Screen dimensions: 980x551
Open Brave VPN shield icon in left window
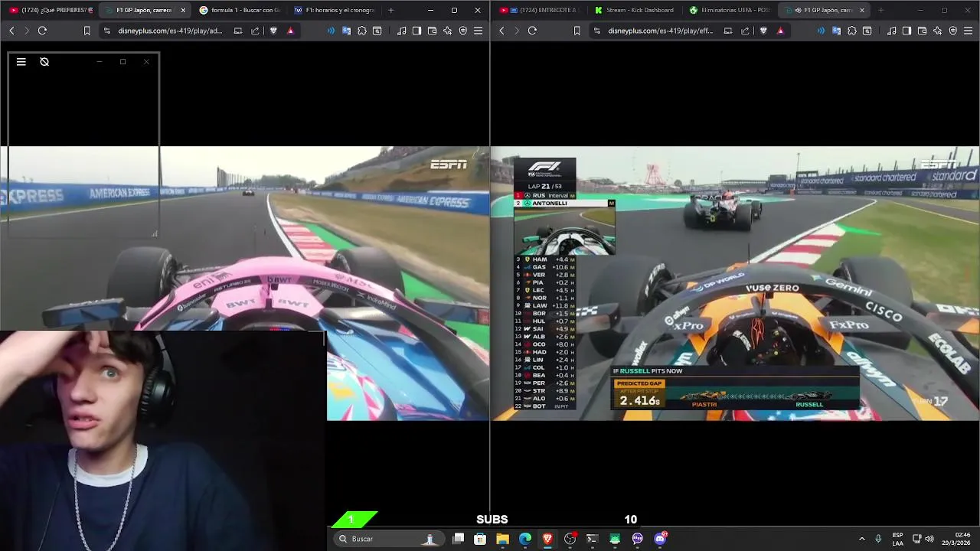[463, 31]
